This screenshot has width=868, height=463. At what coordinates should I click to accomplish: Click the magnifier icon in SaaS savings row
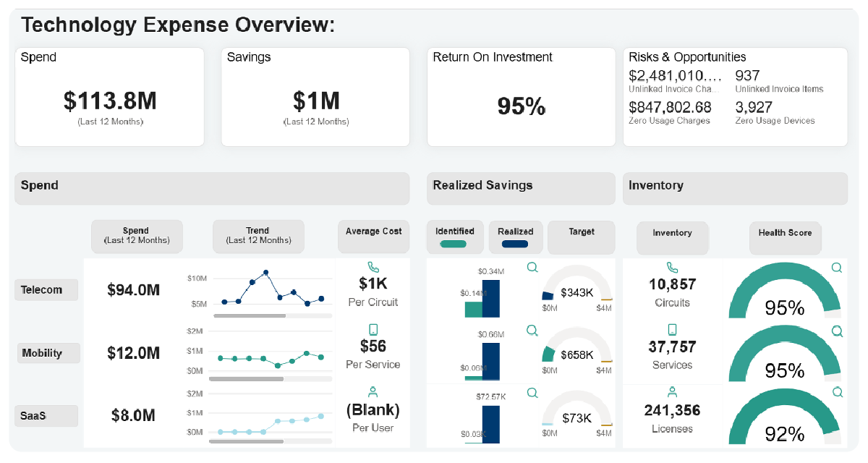tap(532, 393)
